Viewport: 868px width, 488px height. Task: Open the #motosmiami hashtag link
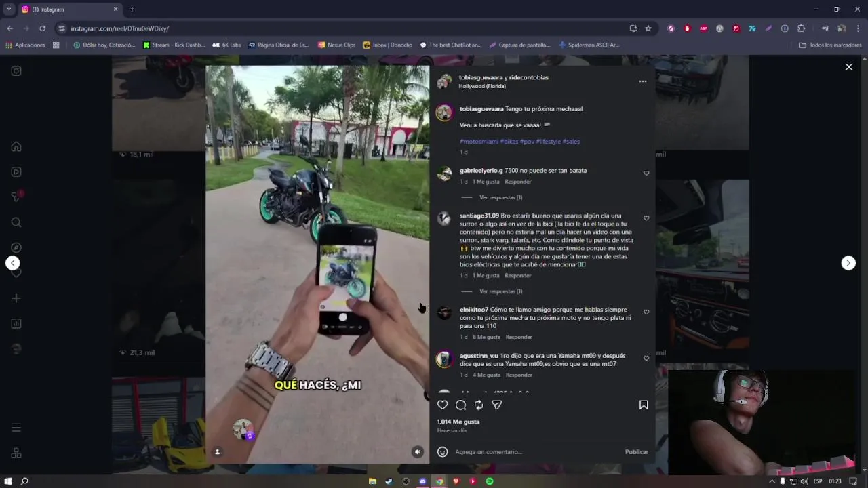point(479,142)
